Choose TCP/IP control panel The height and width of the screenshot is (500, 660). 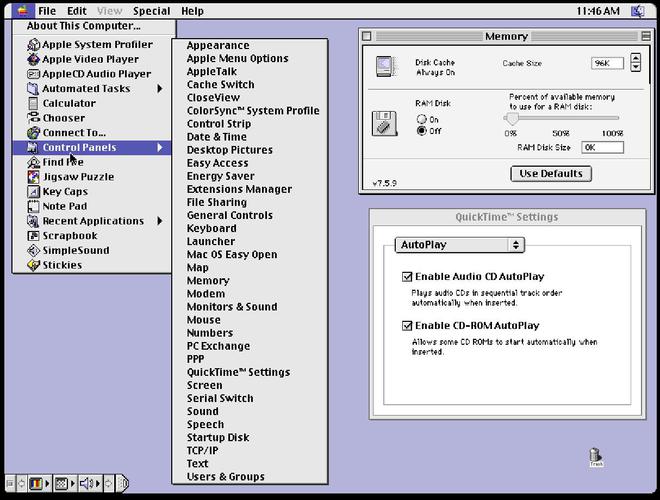coord(250,450)
